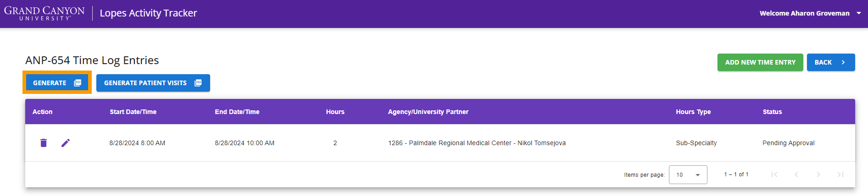Go to next page of entries
Image resolution: width=868 pixels, height=196 pixels.
[818, 174]
